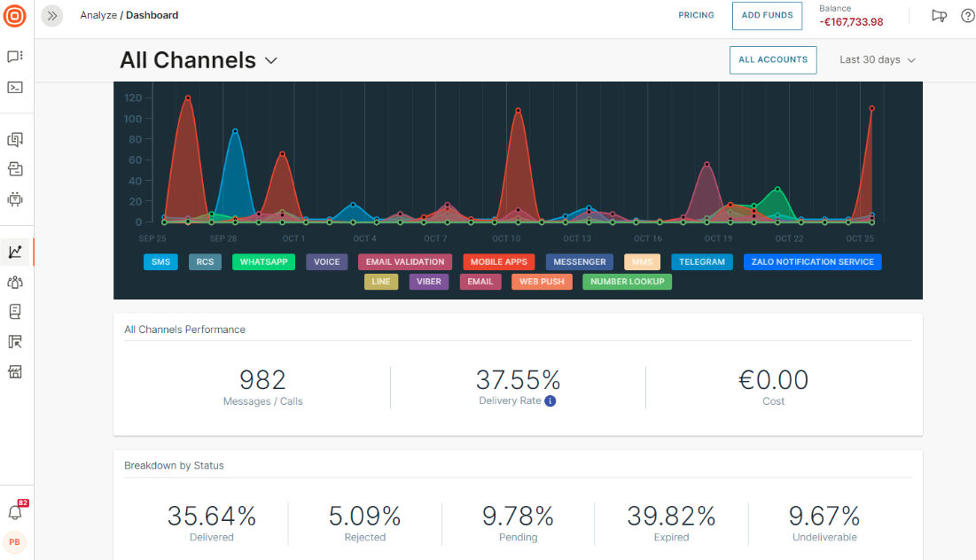Expand the All Channels dropdown
This screenshot has height=560, width=976.
(x=199, y=60)
